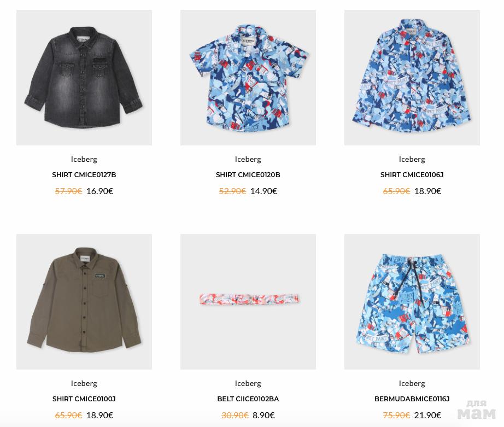The height and width of the screenshot is (427, 504).
Task: Click the 21.90€ bermuda price
Action: [427, 415]
